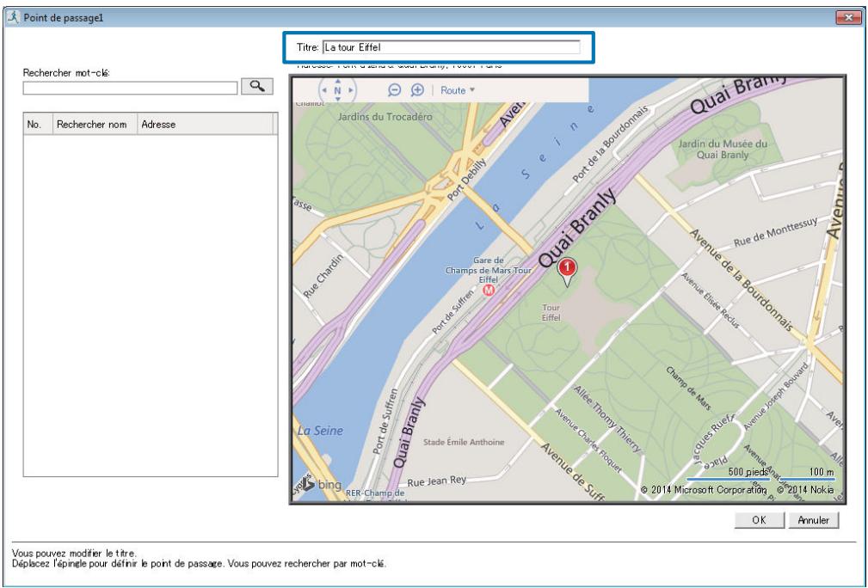Click the 500 pieds scale label
Image resolution: width=868 pixels, height=588 pixels.
click(x=748, y=472)
